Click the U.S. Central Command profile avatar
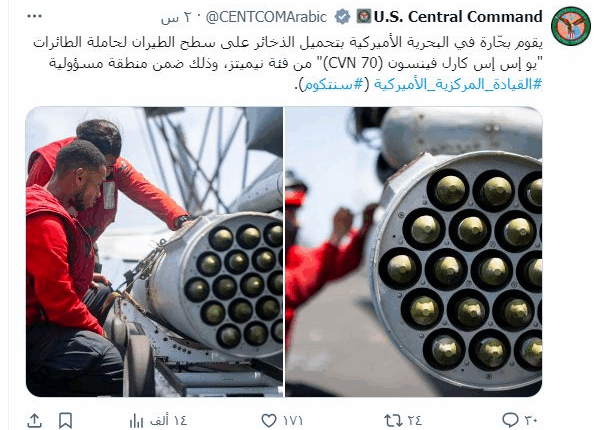Viewport: 596px width, 430px height. click(570, 26)
